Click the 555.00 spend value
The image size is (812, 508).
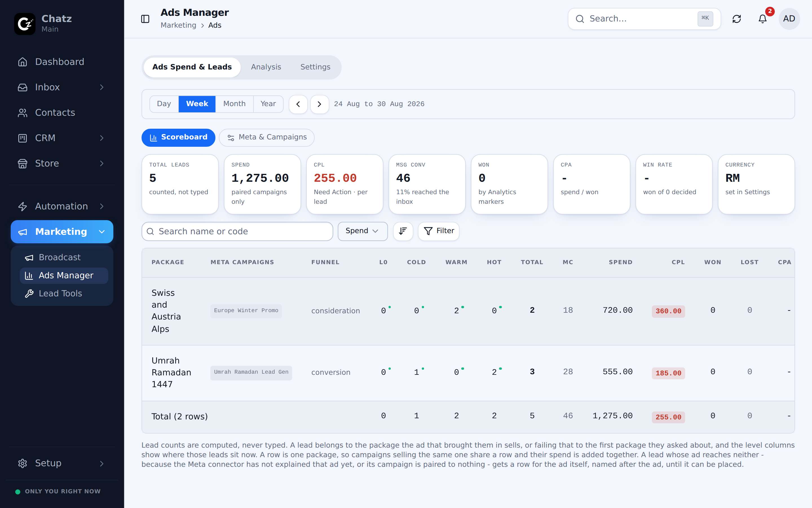pos(618,372)
